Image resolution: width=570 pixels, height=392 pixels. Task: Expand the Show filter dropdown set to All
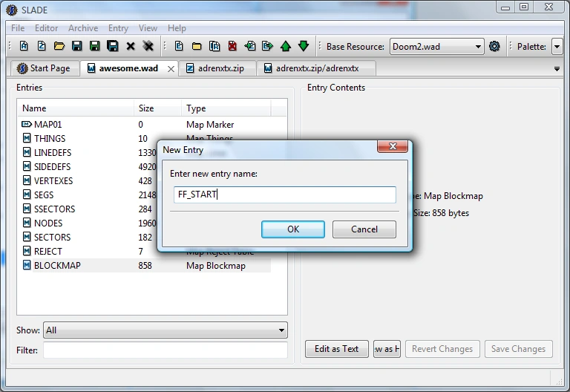pyautogui.click(x=166, y=330)
